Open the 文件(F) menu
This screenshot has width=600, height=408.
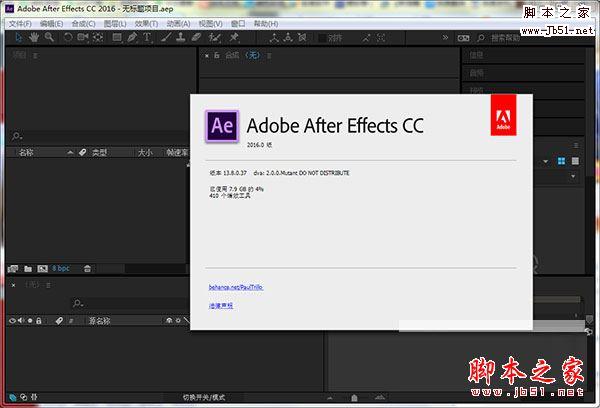(20, 24)
